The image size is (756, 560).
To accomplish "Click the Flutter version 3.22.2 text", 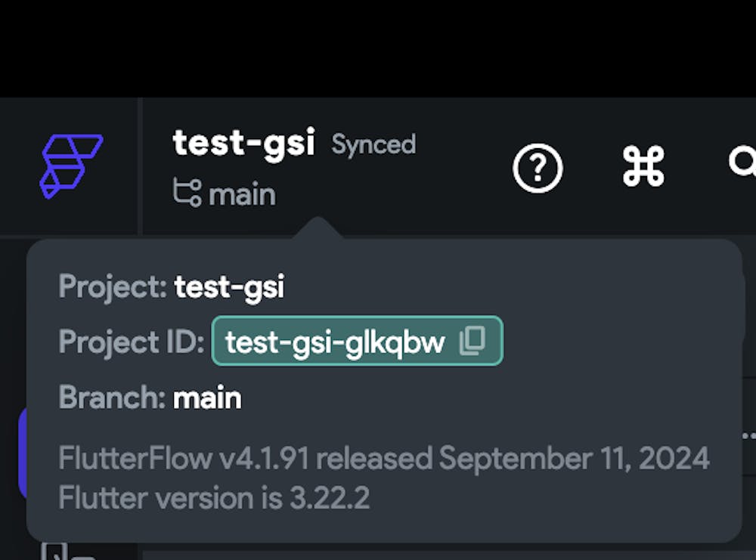I will point(214,498).
